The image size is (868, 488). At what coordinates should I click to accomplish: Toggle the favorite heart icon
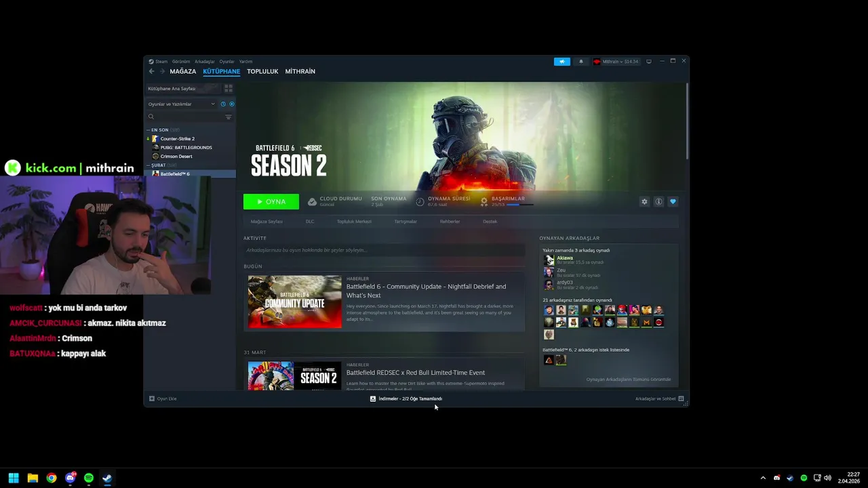[673, 201]
